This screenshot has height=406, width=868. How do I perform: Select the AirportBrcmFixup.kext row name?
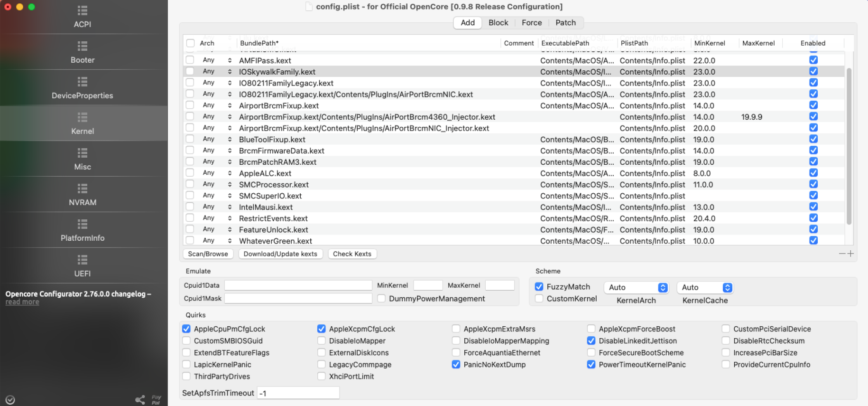tap(279, 105)
